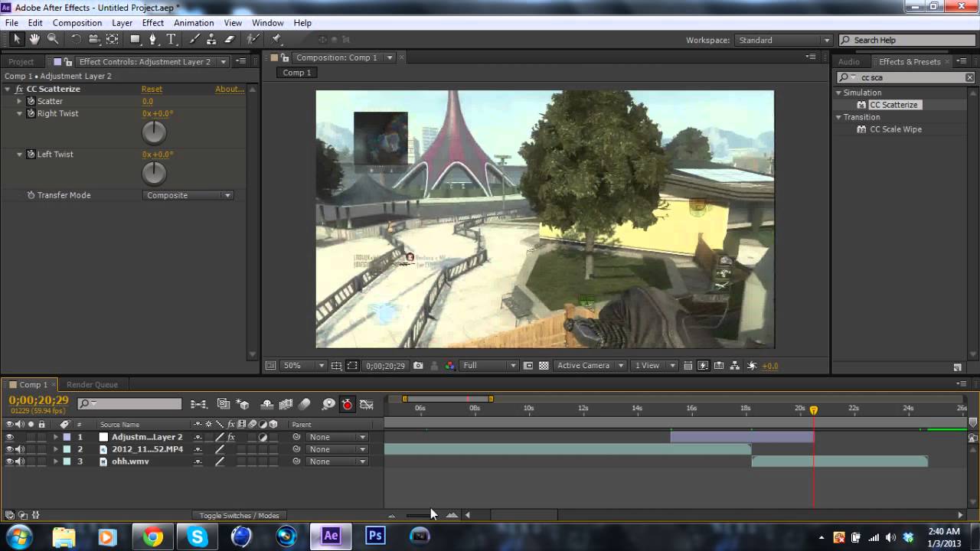Screen dimensions: 980x551
Task: Toggle Scatter stopwatch in Effect Controls
Action: (31, 101)
